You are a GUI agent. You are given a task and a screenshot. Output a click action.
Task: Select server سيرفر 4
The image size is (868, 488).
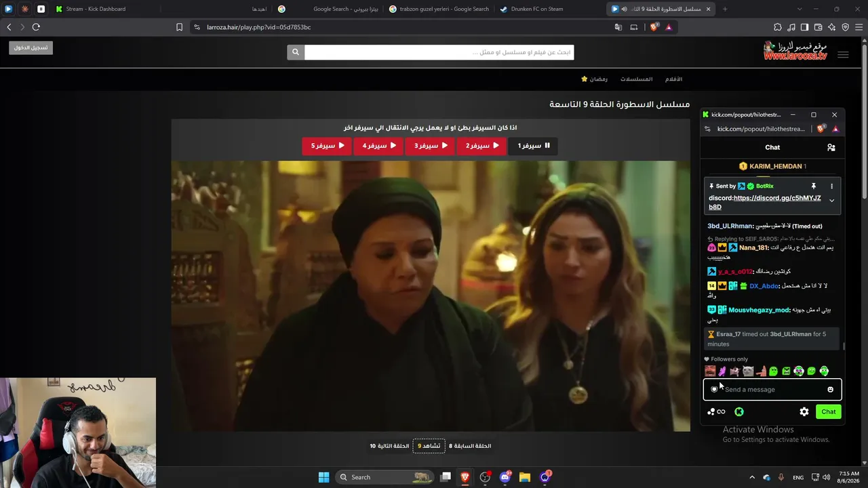pyautogui.click(x=378, y=146)
